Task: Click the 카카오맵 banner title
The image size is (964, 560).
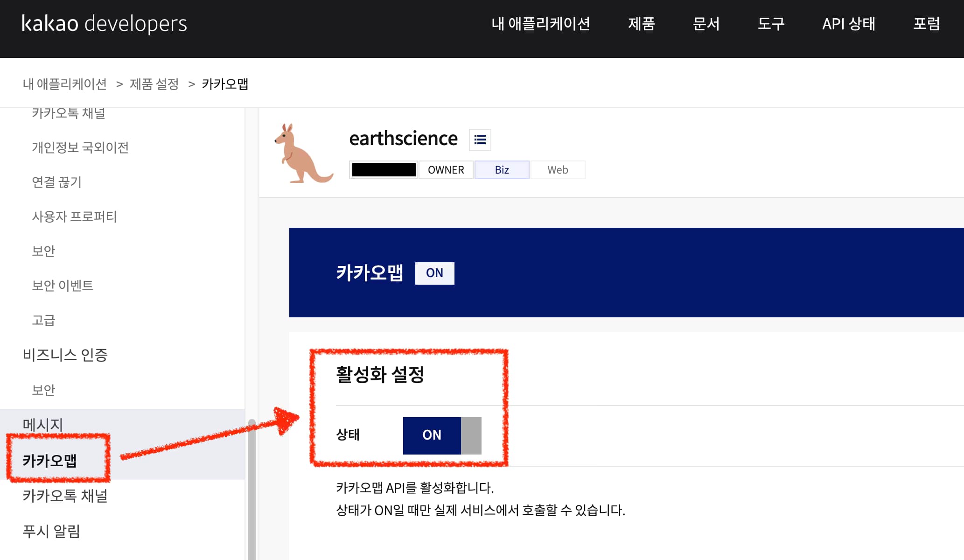Action: click(370, 273)
